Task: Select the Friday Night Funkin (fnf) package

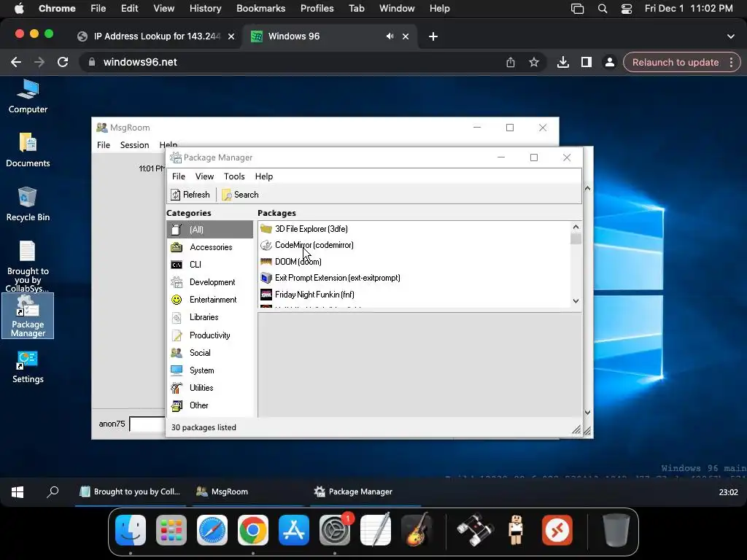Action: (x=414, y=295)
